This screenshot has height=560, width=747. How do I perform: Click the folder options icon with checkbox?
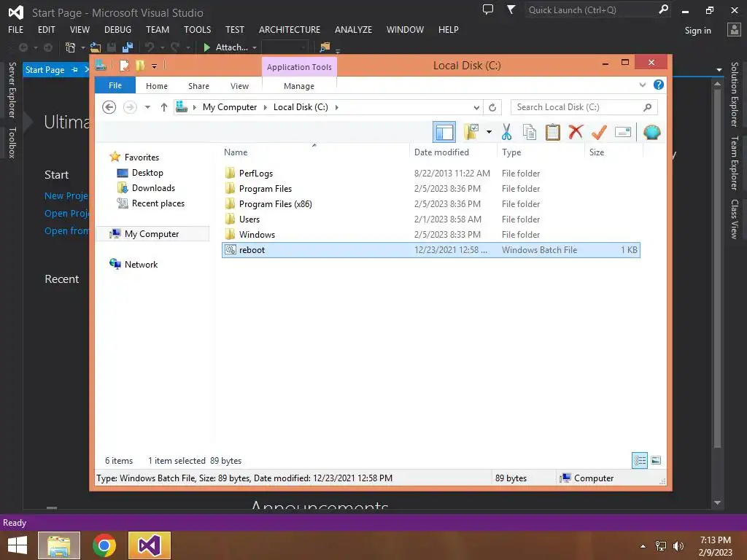(471, 132)
